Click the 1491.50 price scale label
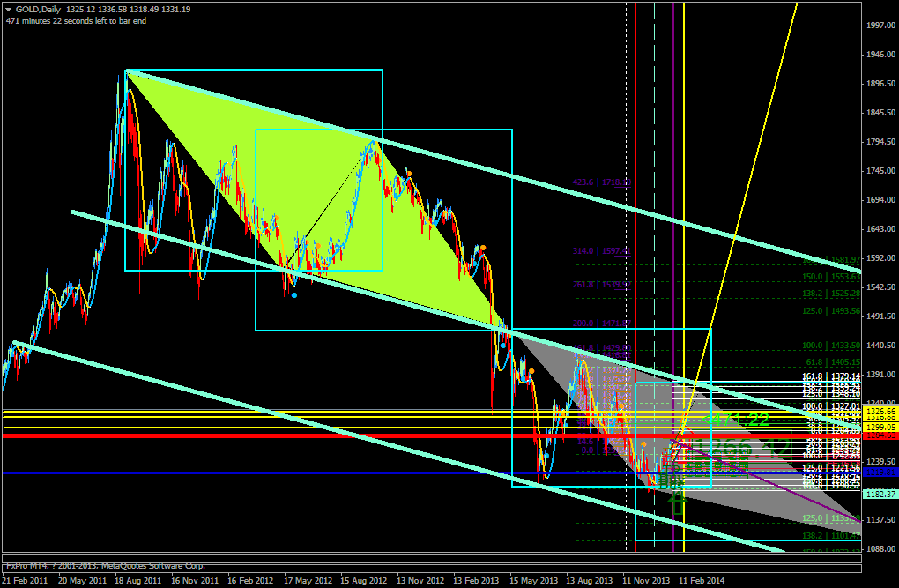This screenshot has height=588, width=899. [x=881, y=316]
